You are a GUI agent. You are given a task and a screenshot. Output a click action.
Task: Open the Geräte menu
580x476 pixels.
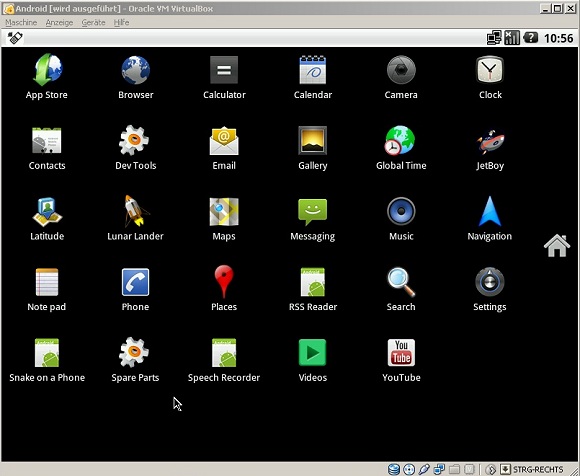pos(93,23)
